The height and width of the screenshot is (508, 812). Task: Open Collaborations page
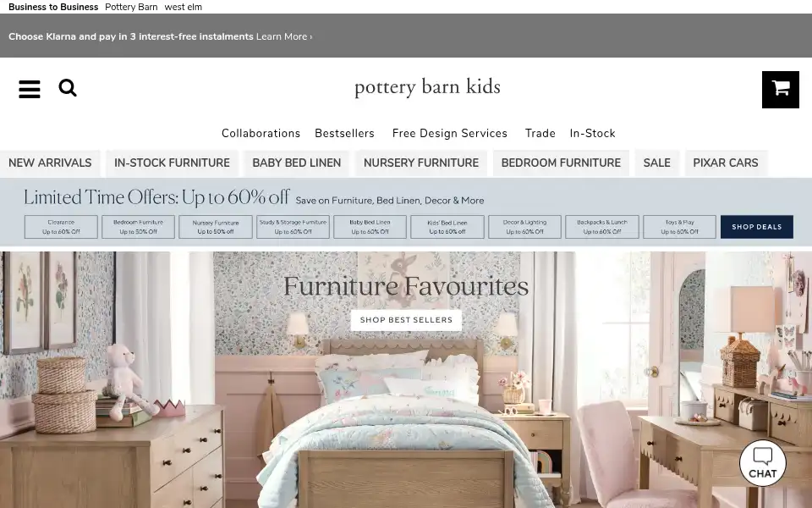pyautogui.click(x=261, y=133)
